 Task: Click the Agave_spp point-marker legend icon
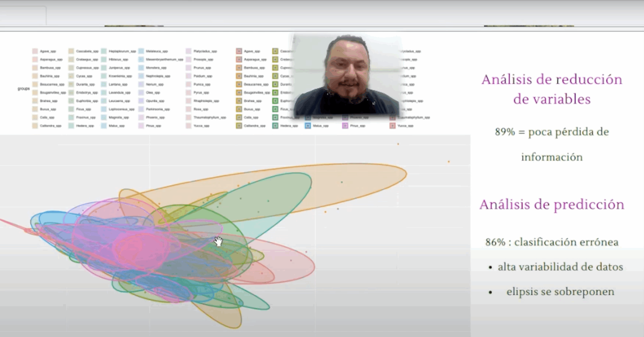[x=239, y=51]
